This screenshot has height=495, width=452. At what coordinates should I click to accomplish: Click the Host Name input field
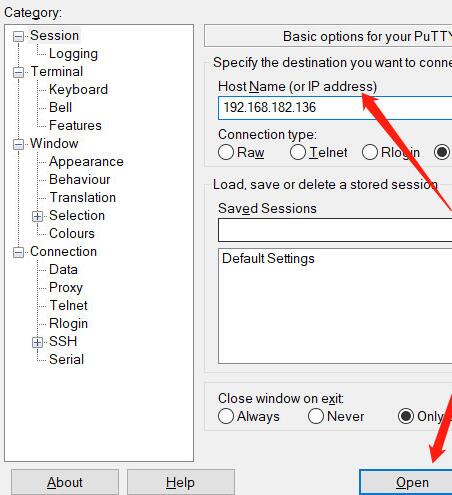point(335,108)
